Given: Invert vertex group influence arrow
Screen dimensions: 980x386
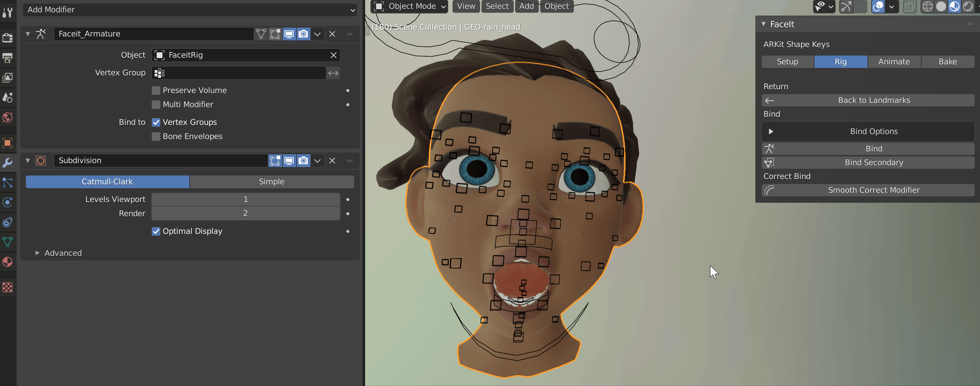Looking at the screenshot, I should tap(333, 73).
